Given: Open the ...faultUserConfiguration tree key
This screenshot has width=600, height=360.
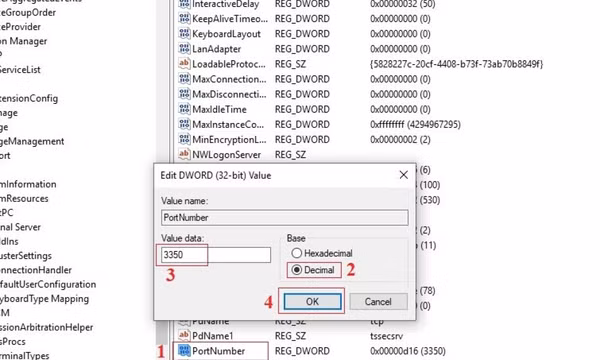Looking at the screenshot, I should click(48, 284).
